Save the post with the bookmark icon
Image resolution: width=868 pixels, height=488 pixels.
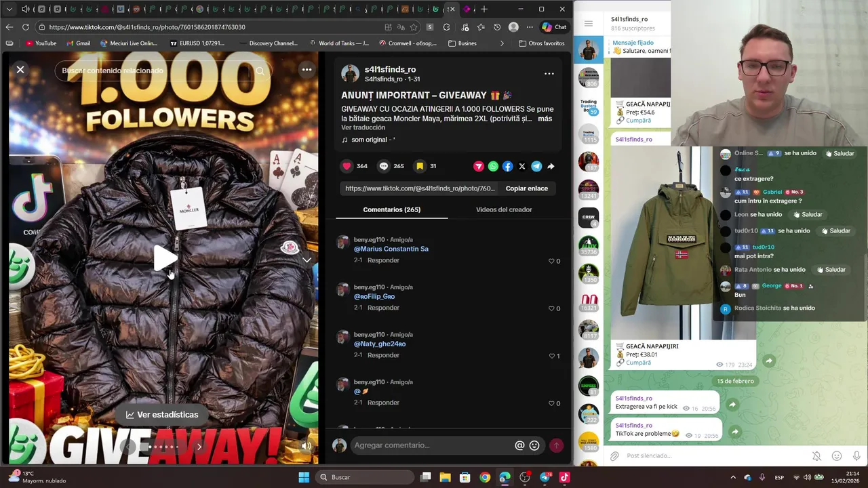[420, 166]
